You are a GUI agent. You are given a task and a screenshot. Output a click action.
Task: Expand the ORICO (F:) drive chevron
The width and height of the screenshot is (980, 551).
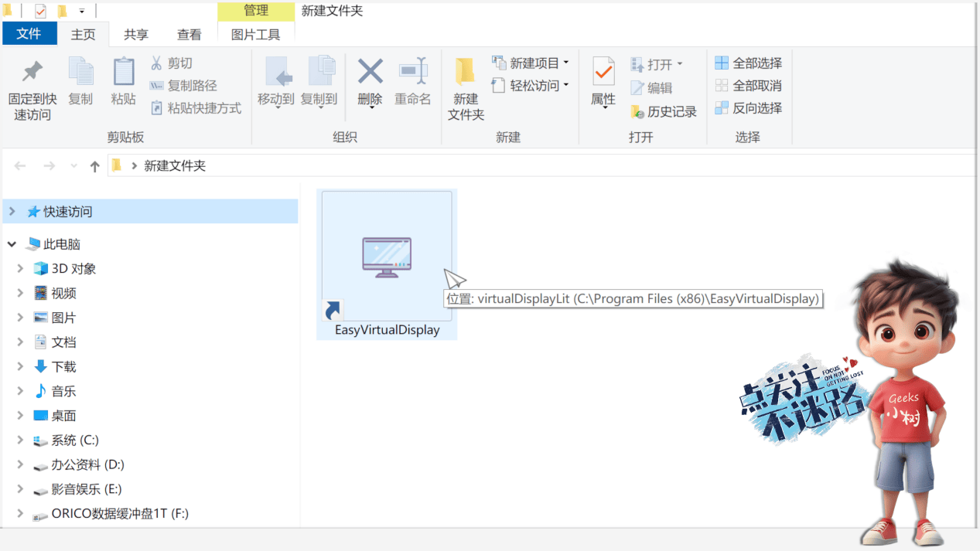click(21, 514)
